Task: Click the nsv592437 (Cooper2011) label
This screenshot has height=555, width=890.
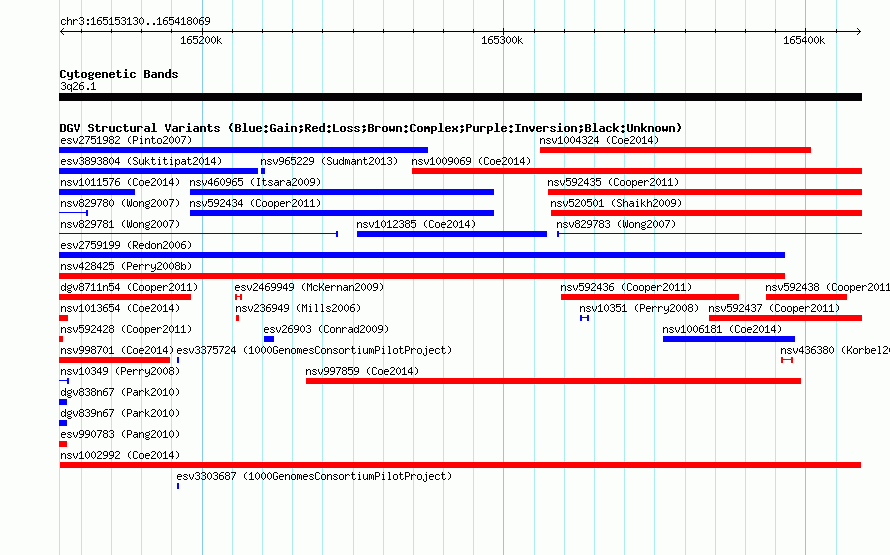Action: pos(774,308)
